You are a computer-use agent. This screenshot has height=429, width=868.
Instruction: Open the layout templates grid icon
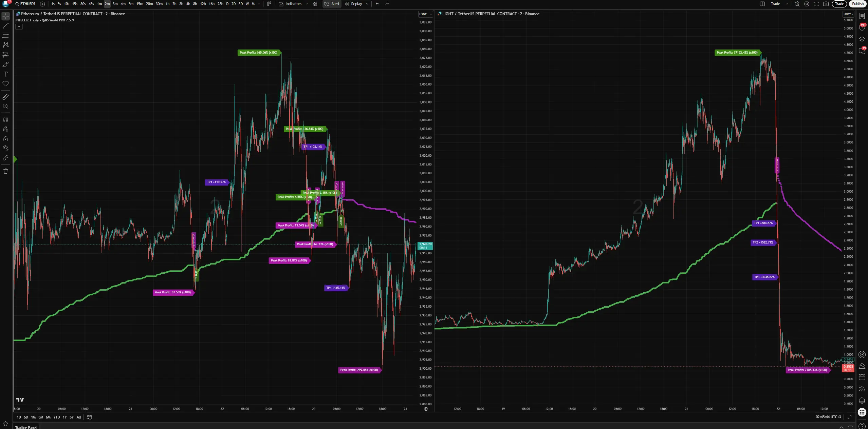click(315, 4)
